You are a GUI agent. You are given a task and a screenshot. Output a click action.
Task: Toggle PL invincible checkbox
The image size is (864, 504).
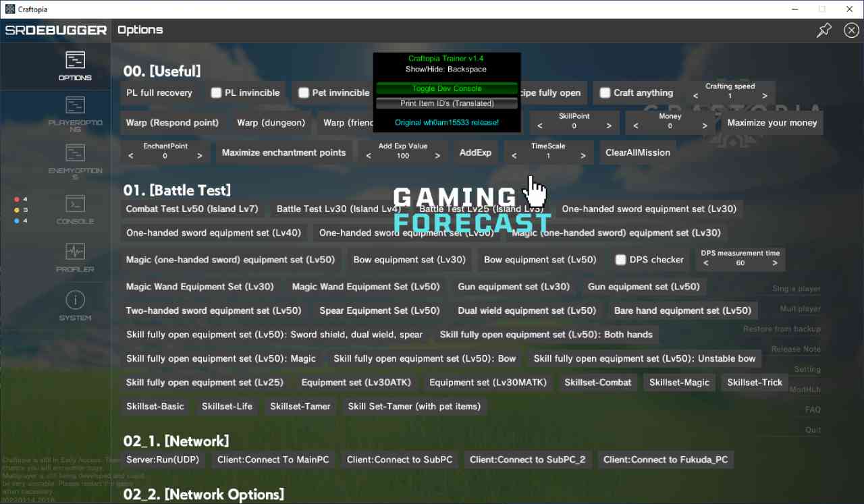click(x=216, y=93)
